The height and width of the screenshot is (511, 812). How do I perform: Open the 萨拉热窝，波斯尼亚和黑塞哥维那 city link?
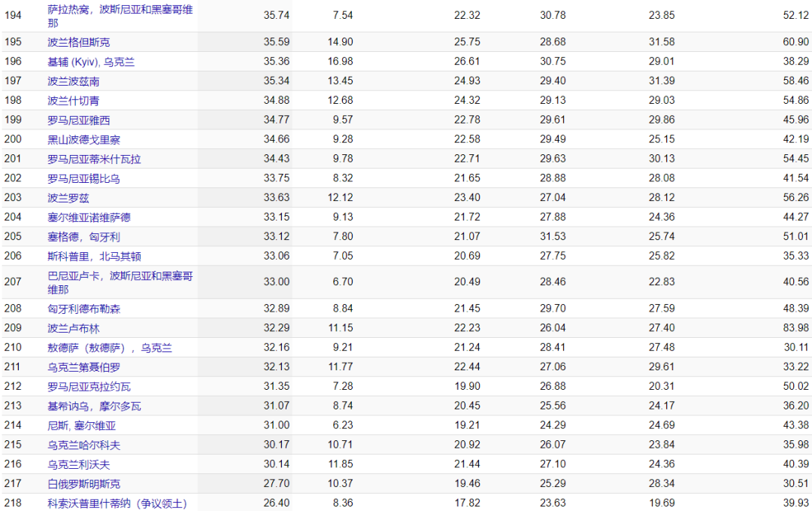pyautogui.click(x=120, y=16)
